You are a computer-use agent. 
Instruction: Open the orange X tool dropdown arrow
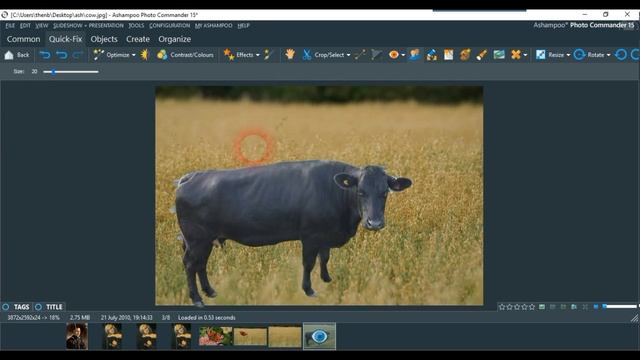(x=525, y=55)
